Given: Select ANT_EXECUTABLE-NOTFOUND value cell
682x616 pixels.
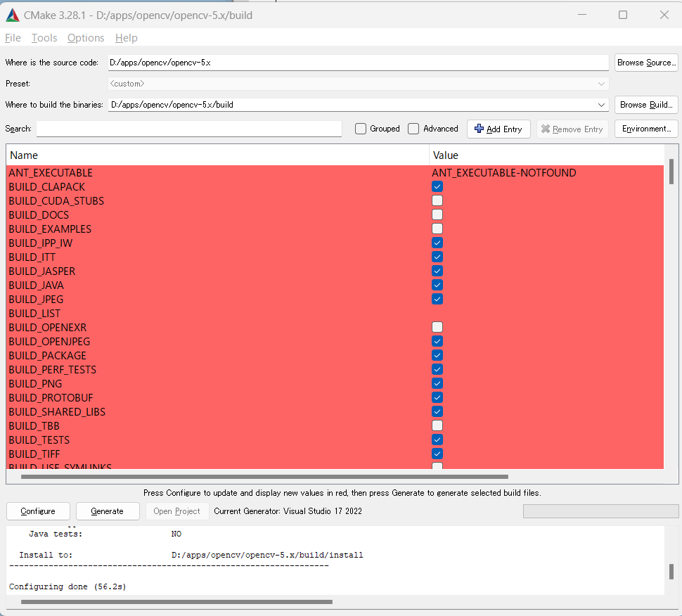Looking at the screenshot, I should coord(503,173).
